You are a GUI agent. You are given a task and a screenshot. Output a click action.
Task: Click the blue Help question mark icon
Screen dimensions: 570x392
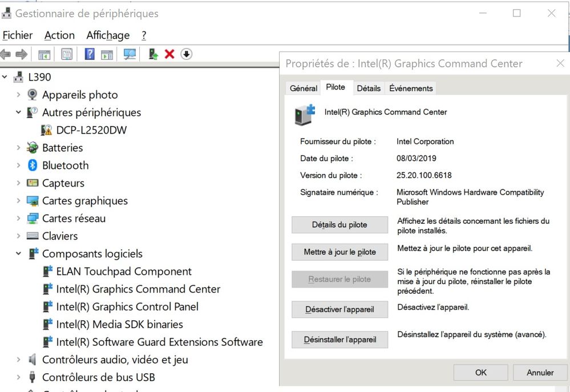(x=90, y=54)
